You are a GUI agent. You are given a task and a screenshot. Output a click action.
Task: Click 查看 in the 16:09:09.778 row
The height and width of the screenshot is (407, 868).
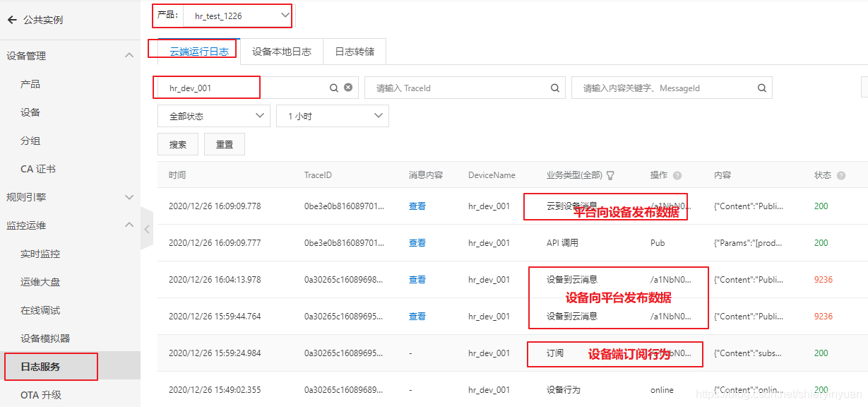click(417, 206)
